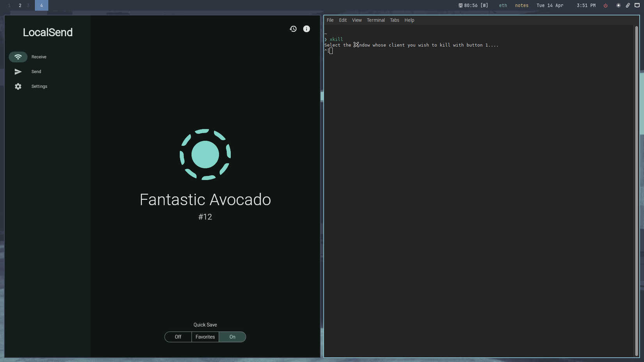Set Quick Save to Favorites only
Viewport: 644px width, 362px height.
(205, 337)
